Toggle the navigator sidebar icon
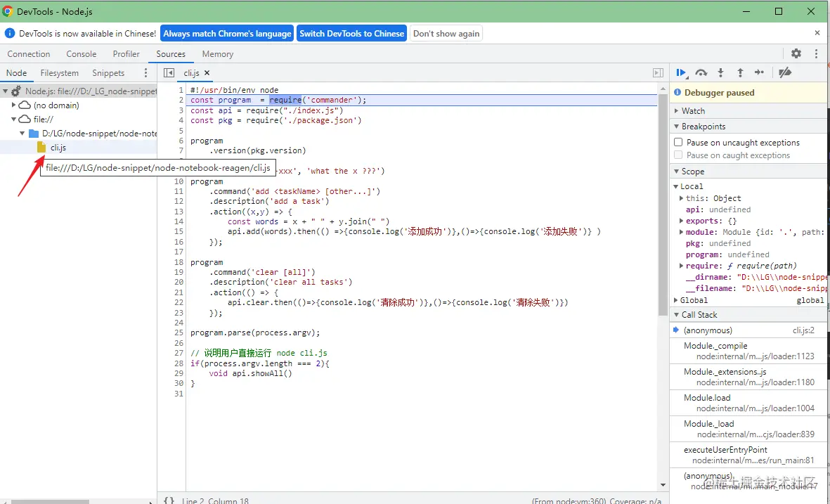The height and width of the screenshot is (504, 830). coord(169,73)
